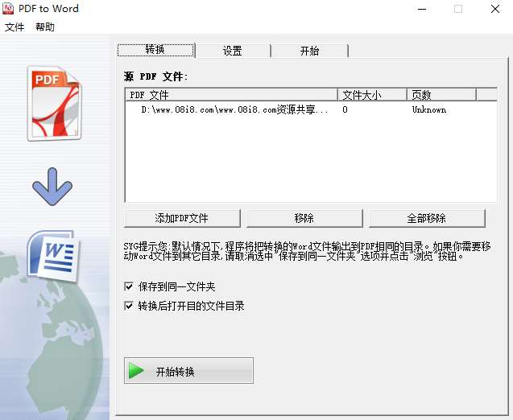Click the PDF 文件 column header
The image size is (513, 420).
[x=232, y=95]
